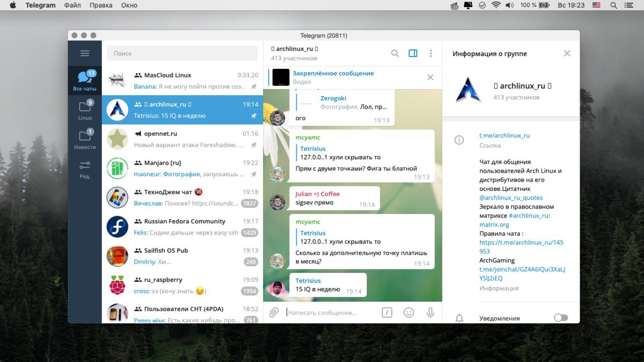Click Julian =) Coffee sender name
The width and height of the screenshot is (644, 362).
pos(317,194)
